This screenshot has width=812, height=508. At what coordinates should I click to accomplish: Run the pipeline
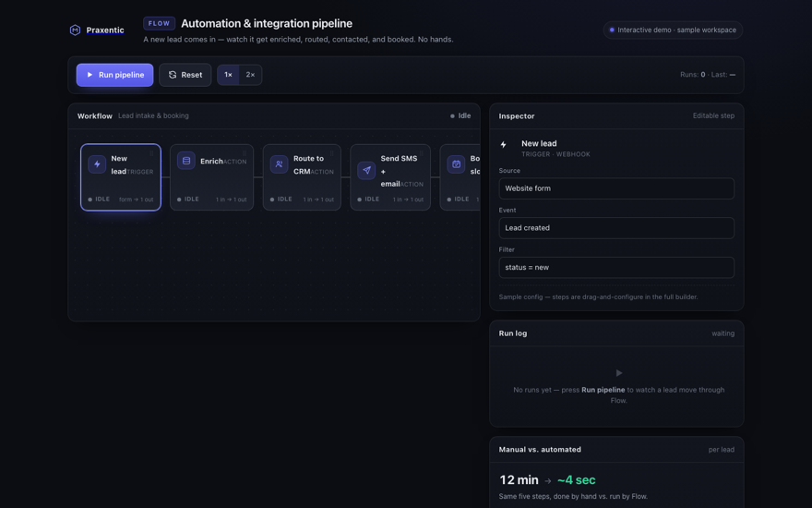point(114,75)
